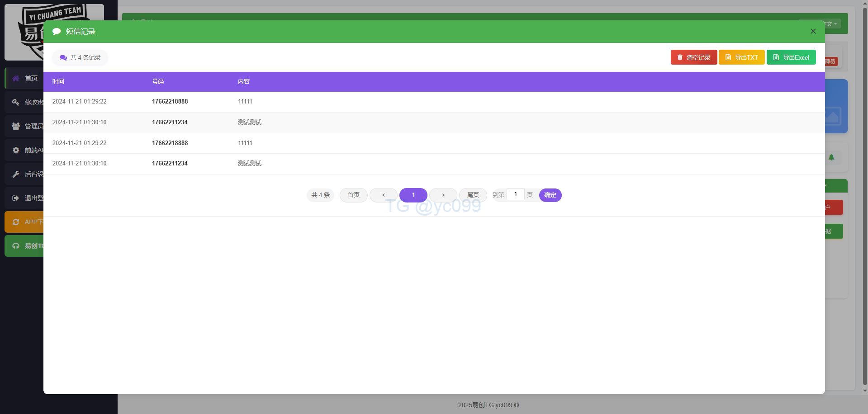Image resolution: width=868 pixels, height=414 pixels.
Task: Click the refresh icon on APP download item
Action: (x=16, y=222)
